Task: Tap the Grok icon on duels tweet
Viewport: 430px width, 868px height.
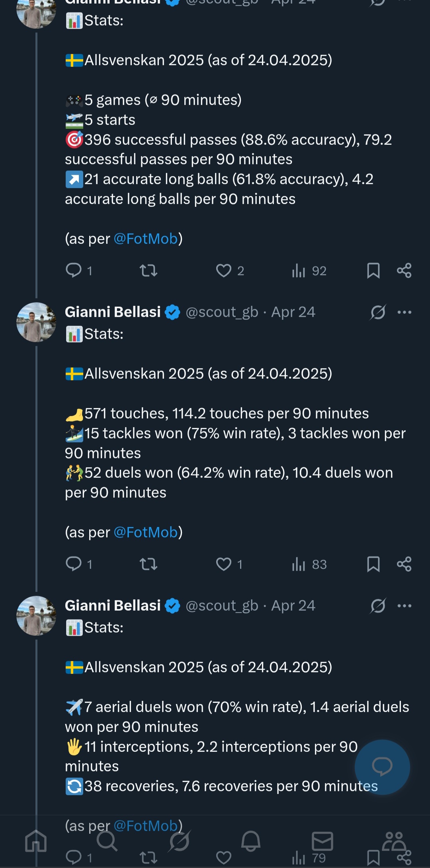Action: [378, 312]
